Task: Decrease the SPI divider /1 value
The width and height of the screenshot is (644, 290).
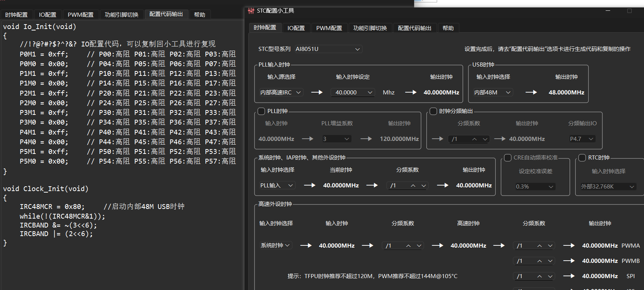Action: 550,276
